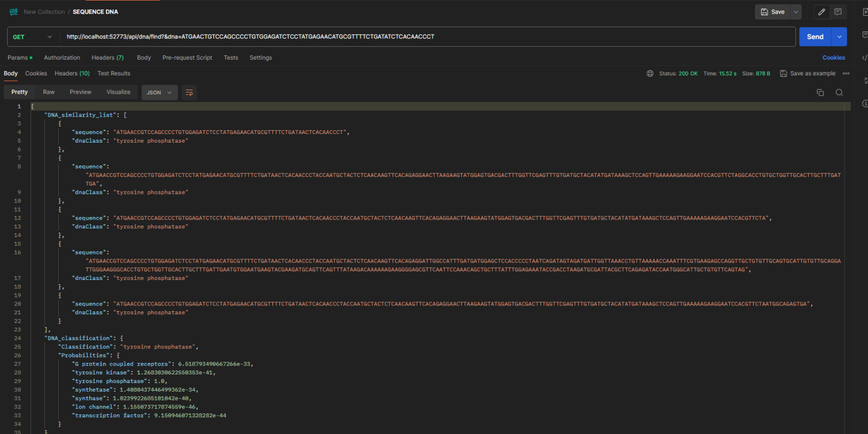868x434 pixels.
Task: Select the Raw view tab
Action: pyautogui.click(x=49, y=92)
